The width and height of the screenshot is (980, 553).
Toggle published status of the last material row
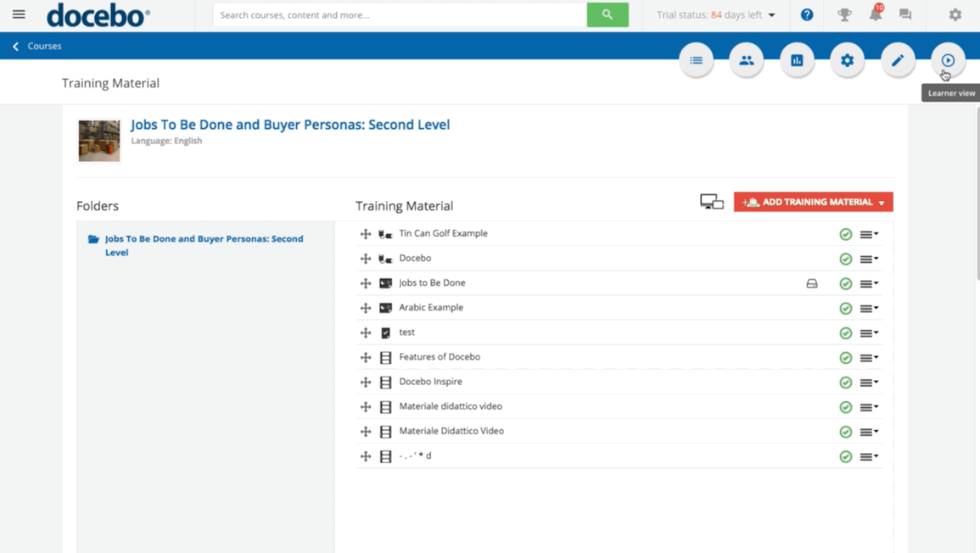click(x=846, y=457)
